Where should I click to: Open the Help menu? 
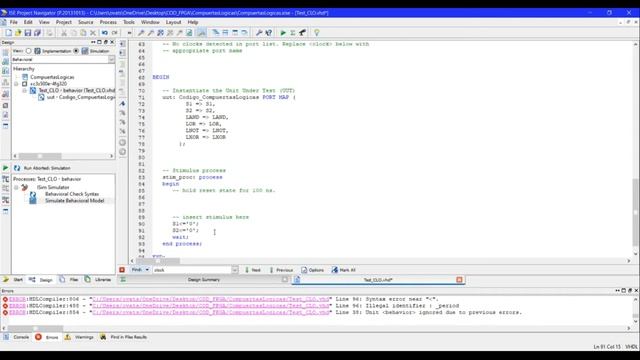point(193,22)
